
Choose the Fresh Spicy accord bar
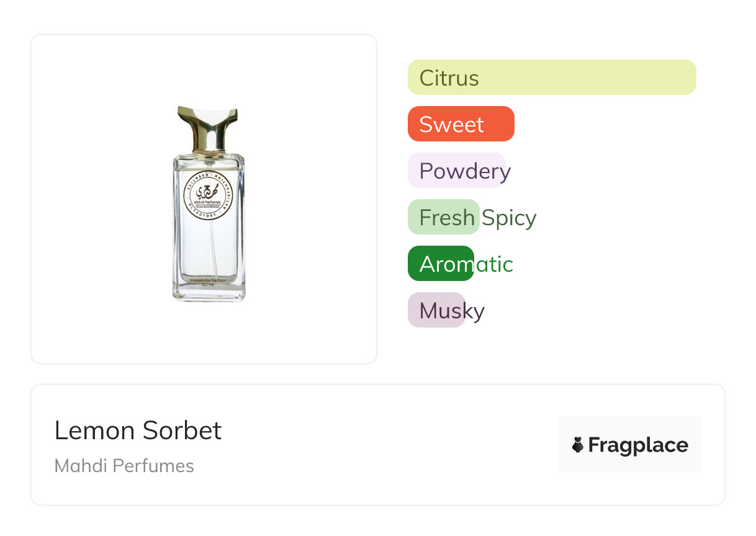pyautogui.click(x=443, y=217)
